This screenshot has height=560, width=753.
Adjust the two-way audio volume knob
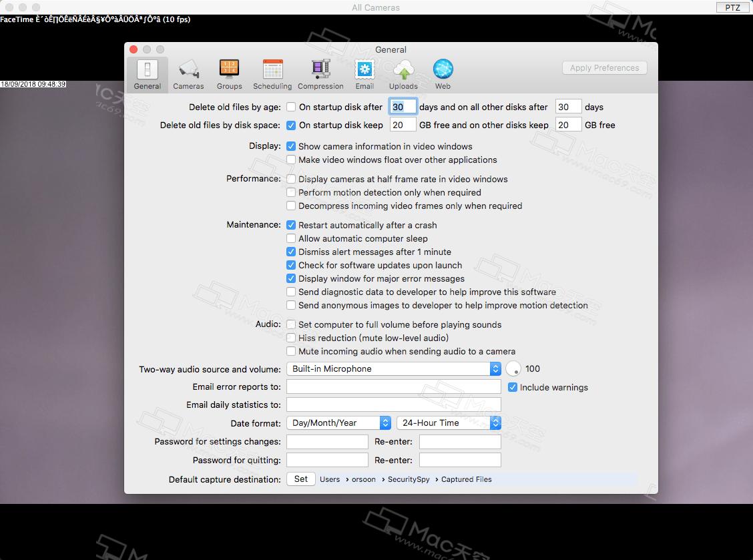tap(513, 368)
